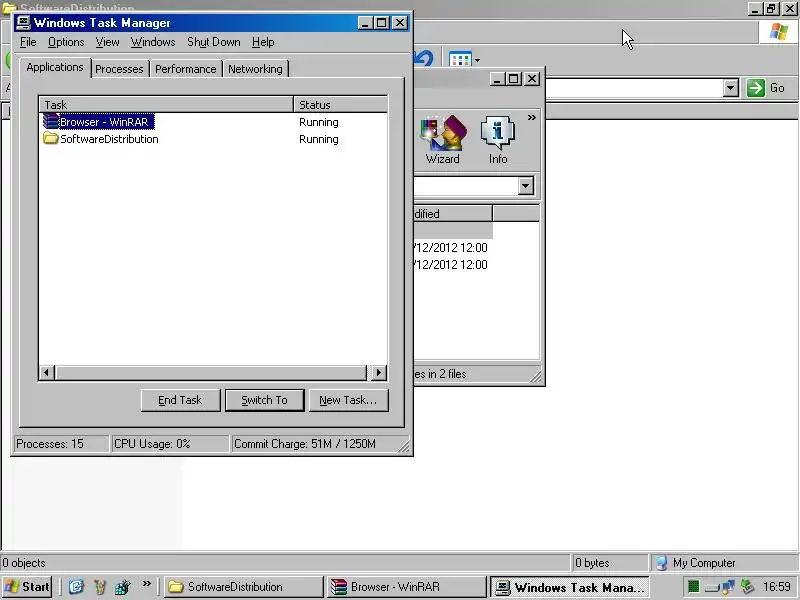Select the first 12/2012 12:00 file row
The width and height of the screenshot is (800, 600).
pyautogui.click(x=451, y=247)
